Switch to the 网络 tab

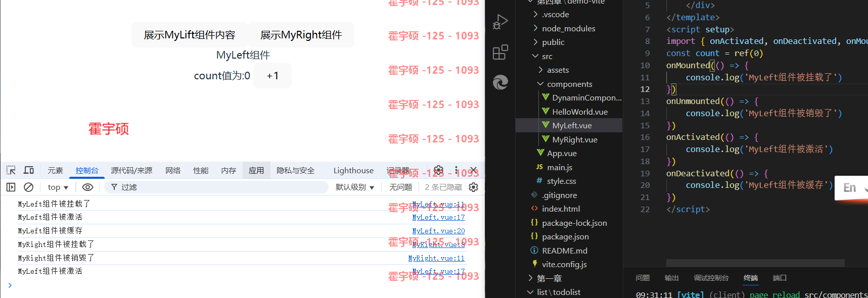point(173,170)
